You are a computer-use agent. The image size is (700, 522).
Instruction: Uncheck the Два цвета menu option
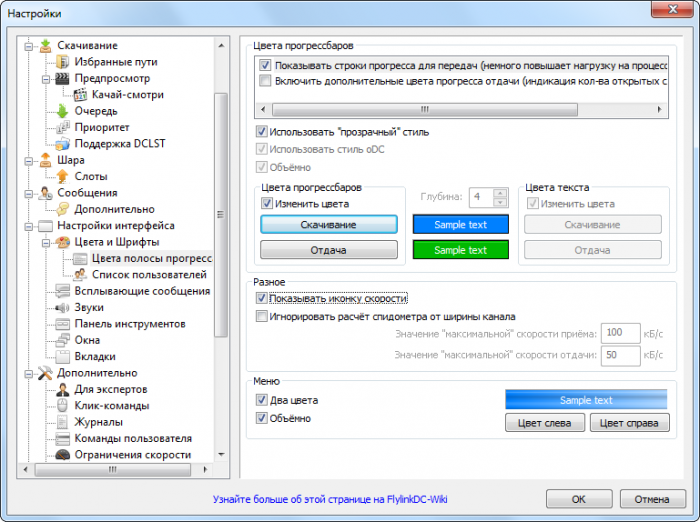click(262, 400)
